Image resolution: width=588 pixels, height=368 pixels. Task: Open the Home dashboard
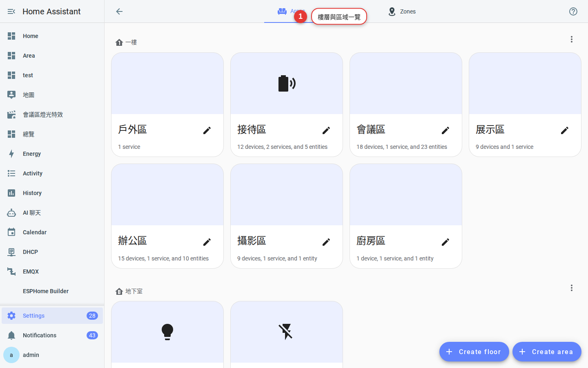coord(52,36)
